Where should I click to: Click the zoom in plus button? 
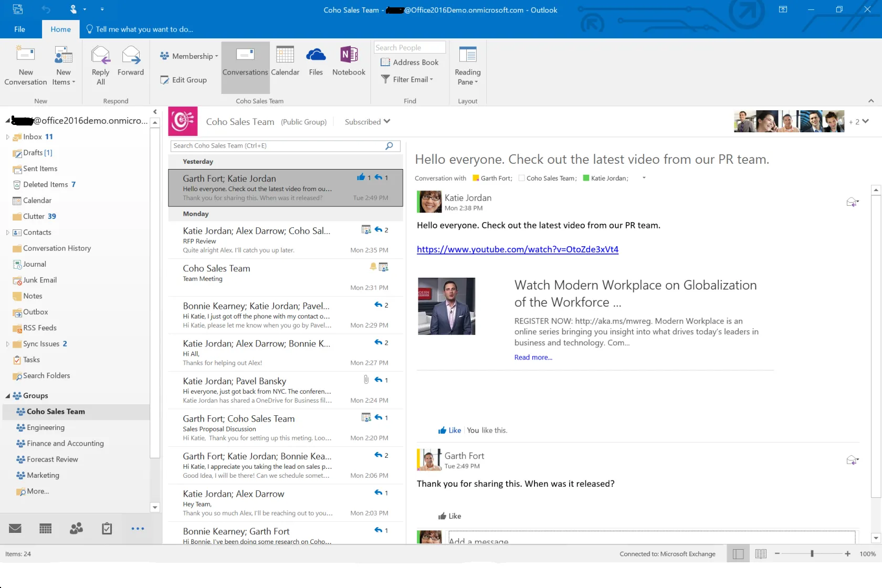pyautogui.click(x=847, y=554)
